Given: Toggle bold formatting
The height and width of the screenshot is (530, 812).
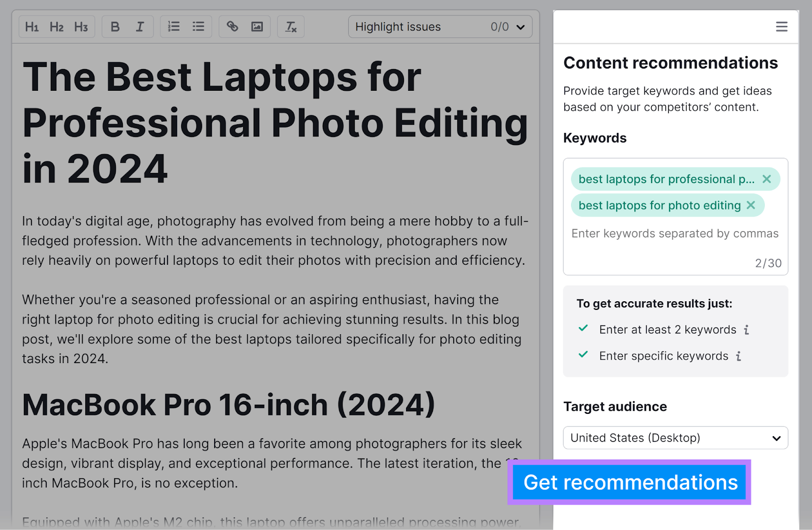Looking at the screenshot, I should coord(115,26).
